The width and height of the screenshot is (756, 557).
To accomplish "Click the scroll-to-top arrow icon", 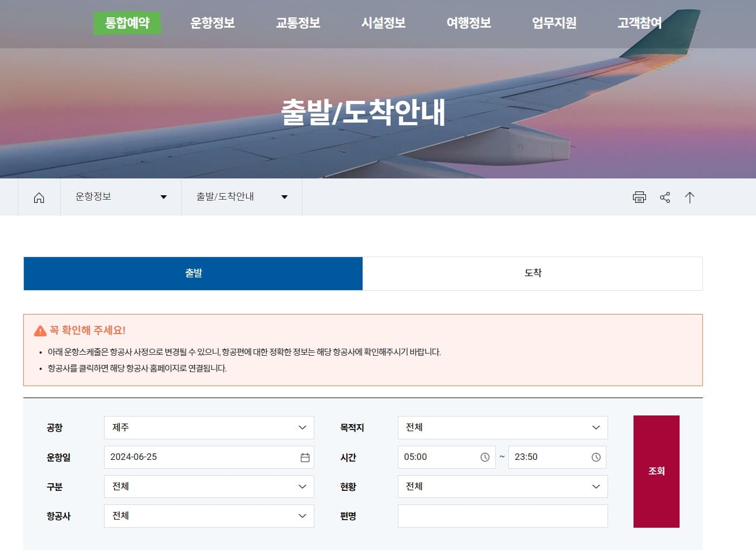I will tap(690, 197).
